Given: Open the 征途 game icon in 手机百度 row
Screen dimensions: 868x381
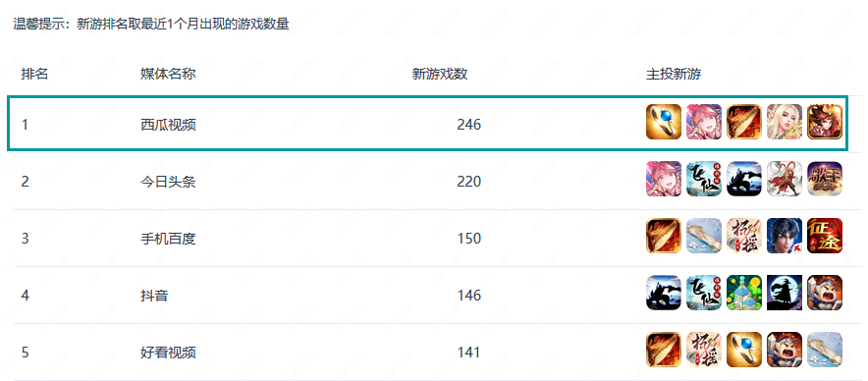Looking at the screenshot, I should (825, 236).
